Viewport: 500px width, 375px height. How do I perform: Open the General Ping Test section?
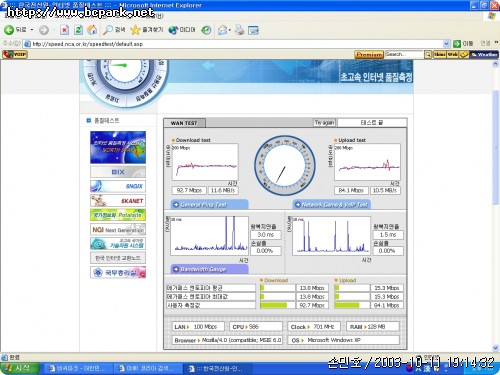(x=210, y=205)
